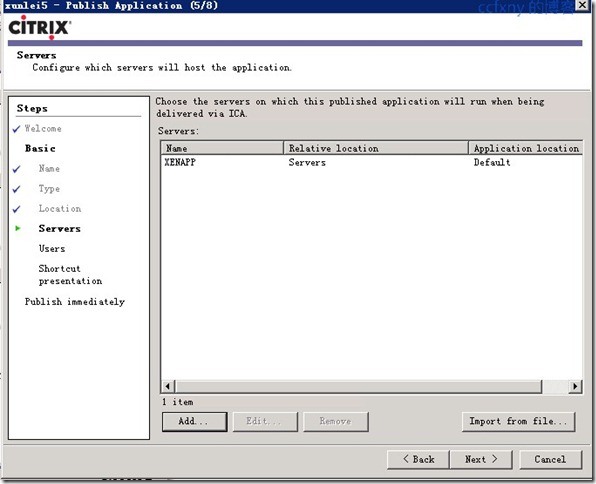The height and width of the screenshot is (484, 596).
Task: Click the '1 item' count label
Action: [178, 402]
